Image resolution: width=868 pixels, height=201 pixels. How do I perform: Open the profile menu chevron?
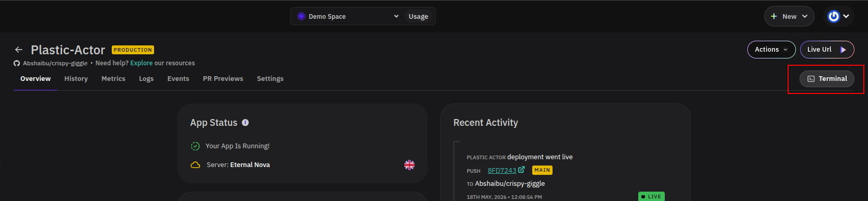click(x=846, y=16)
